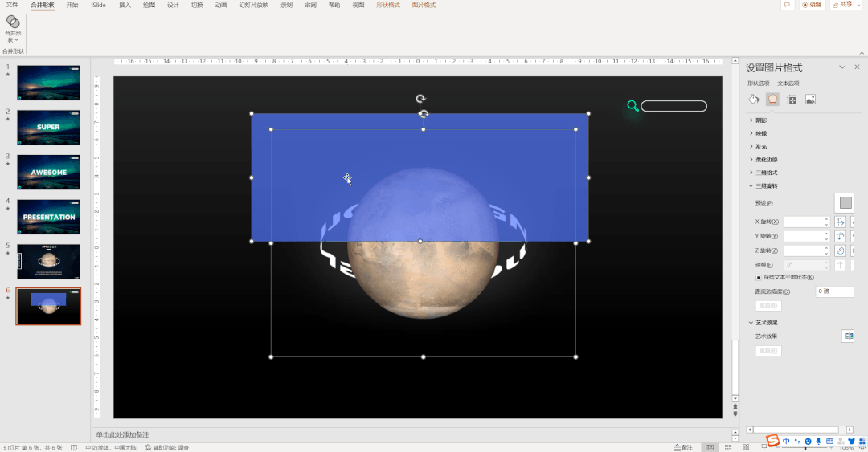Collapse the ribbon with the chevron
The width and height of the screenshot is (868, 452).
862,53
